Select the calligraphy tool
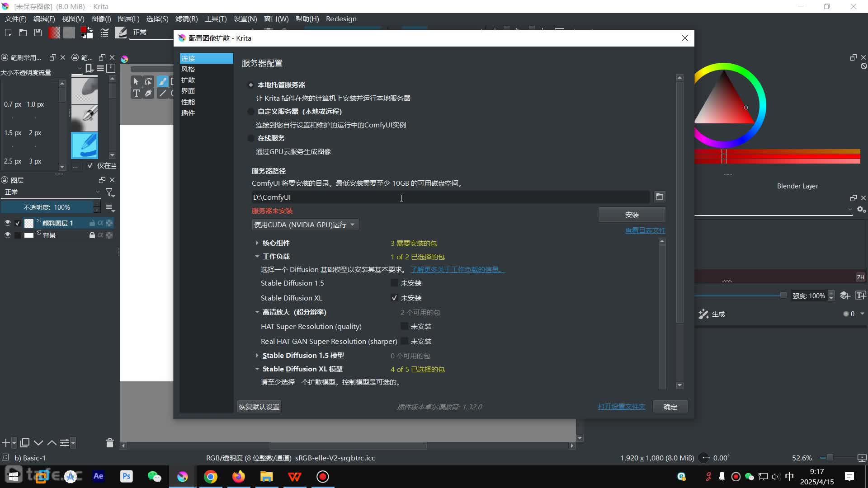The width and height of the screenshot is (868, 488). tap(148, 93)
